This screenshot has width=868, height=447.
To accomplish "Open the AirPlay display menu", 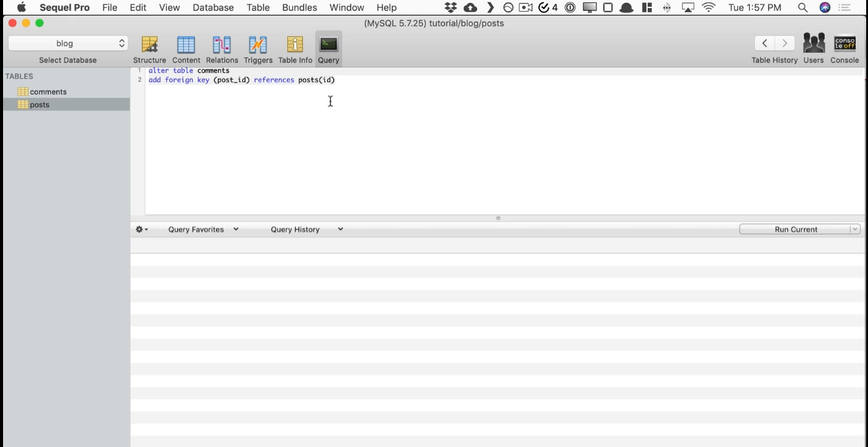I will tap(688, 7).
